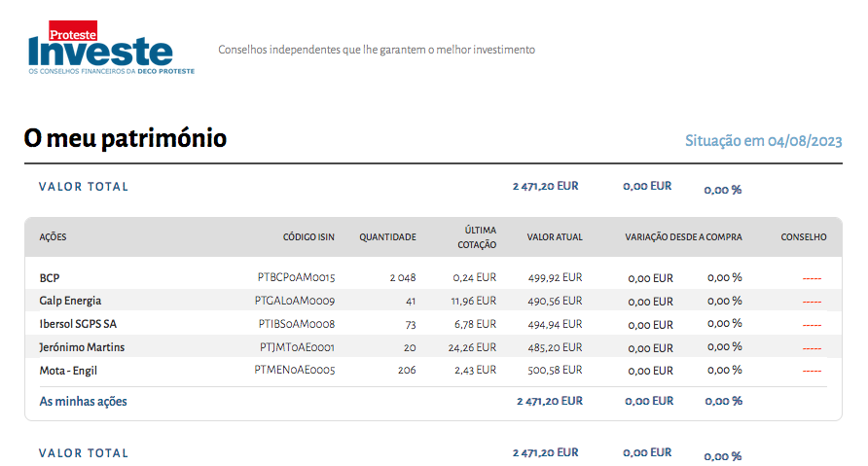
Task: Open Jerónimo Martins stock details
Action: pyautogui.click(x=82, y=347)
